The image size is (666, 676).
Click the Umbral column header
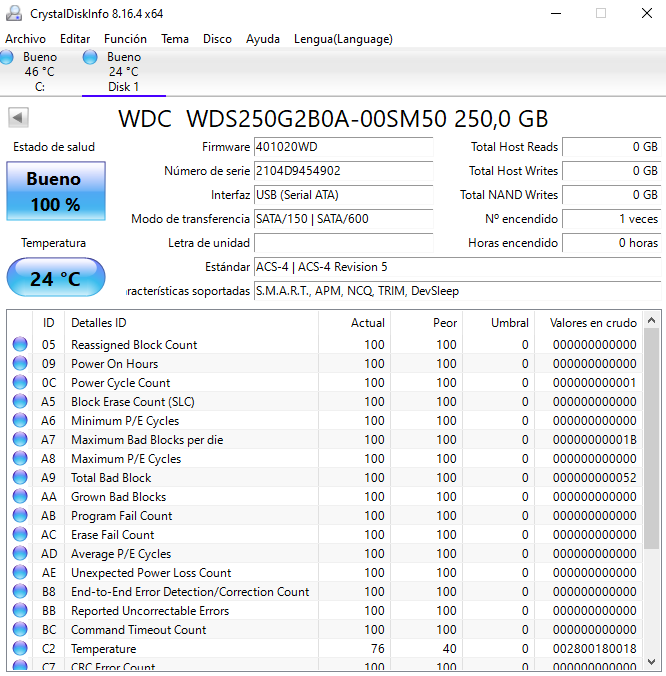499,323
